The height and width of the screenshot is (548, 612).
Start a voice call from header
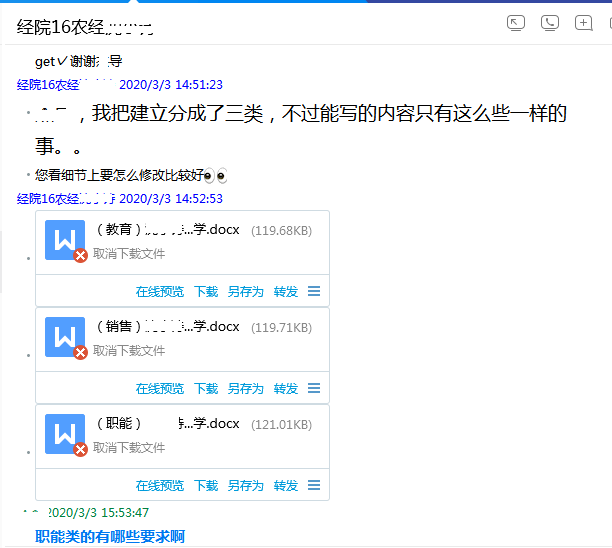point(550,23)
